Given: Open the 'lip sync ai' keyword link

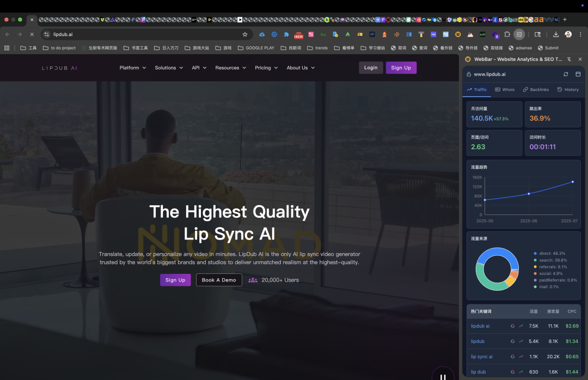Looking at the screenshot, I should 481,357.
